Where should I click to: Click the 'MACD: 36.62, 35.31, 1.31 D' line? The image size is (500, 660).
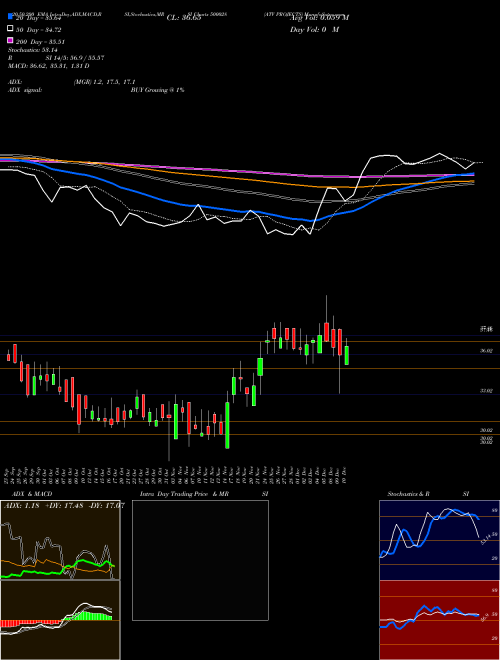49,66
